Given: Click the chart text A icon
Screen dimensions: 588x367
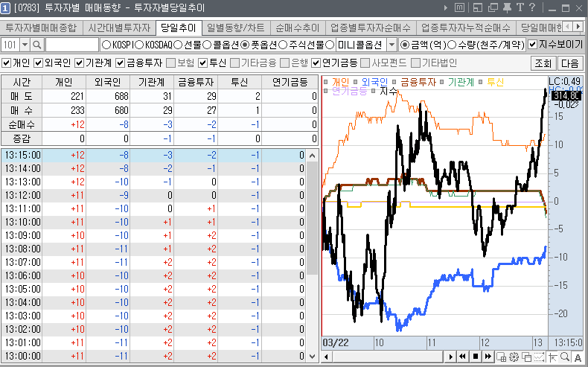Looking at the screenshot, I should (578, 357).
